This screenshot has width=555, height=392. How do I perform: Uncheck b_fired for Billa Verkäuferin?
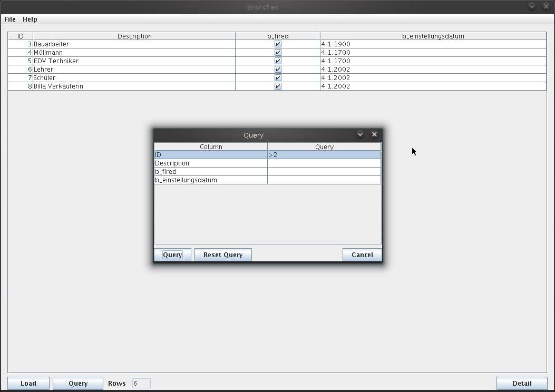pos(278,86)
